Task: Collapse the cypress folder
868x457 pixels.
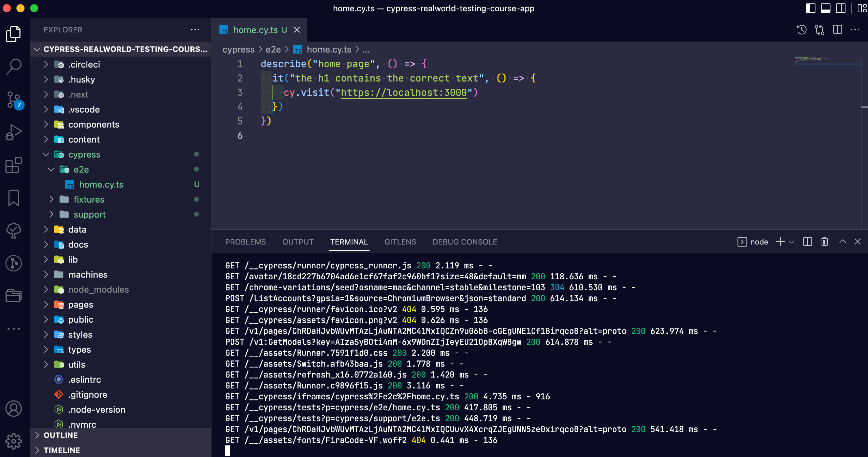Action: pyautogui.click(x=84, y=154)
